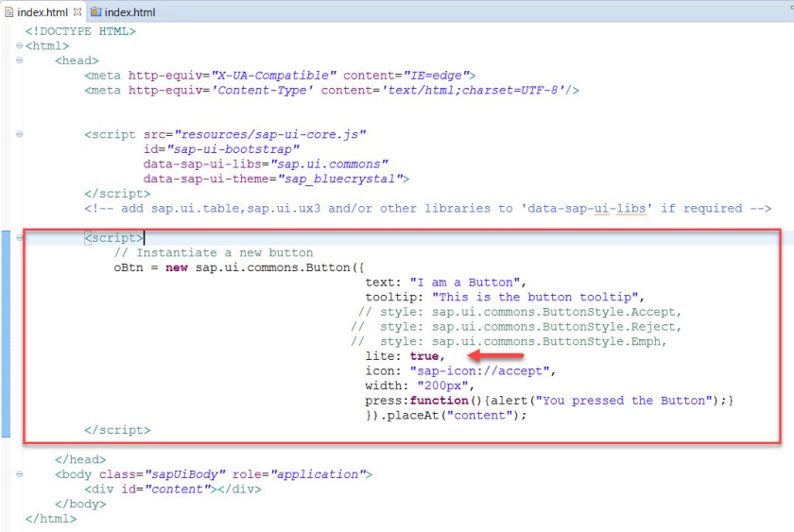This screenshot has width=794, height=532.
Task: Click the commented ButtonStyle.Reject line
Action: tap(516, 327)
